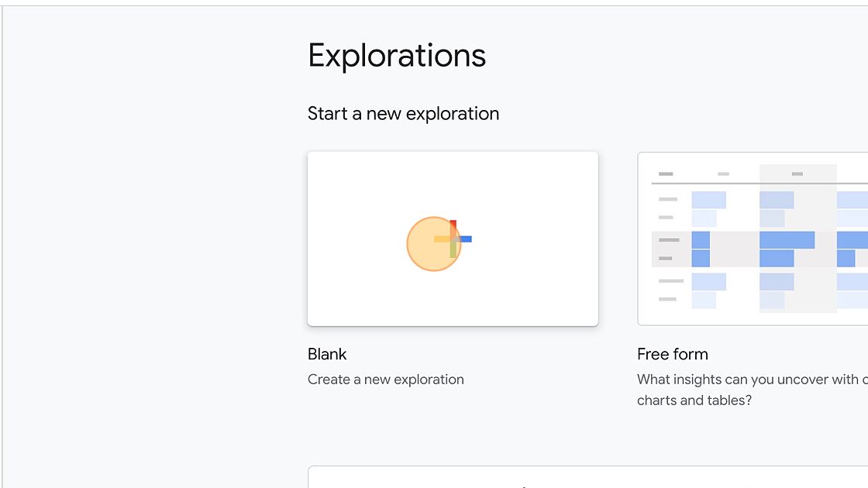868x488 pixels.
Task: Click the dark blue bar in the Free form preview's highlighted row
Action: (701, 240)
